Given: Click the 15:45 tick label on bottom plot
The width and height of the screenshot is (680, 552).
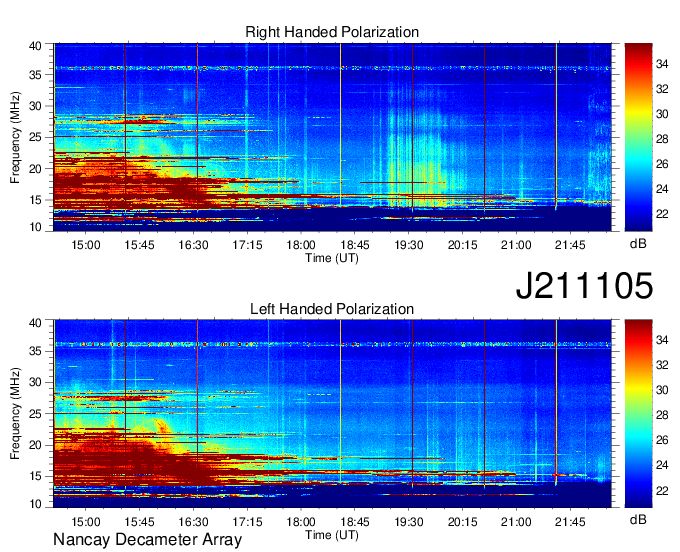Looking at the screenshot, I should tap(140, 522).
